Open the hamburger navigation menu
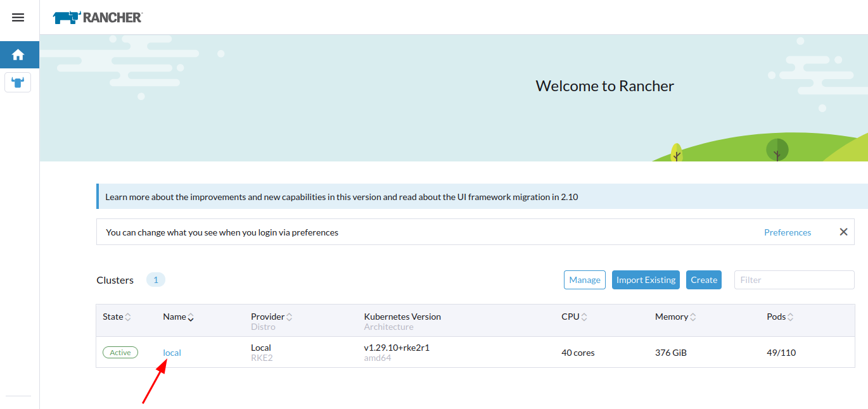 tap(18, 18)
